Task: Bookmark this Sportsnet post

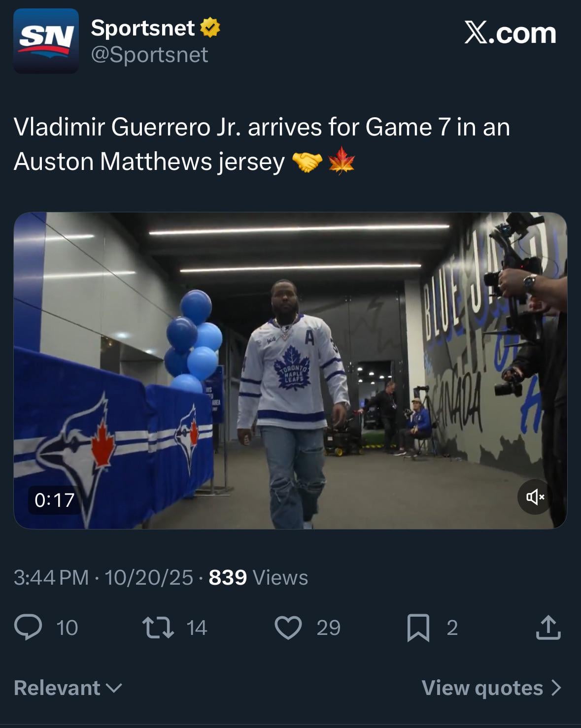Action: [x=418, y=628]
